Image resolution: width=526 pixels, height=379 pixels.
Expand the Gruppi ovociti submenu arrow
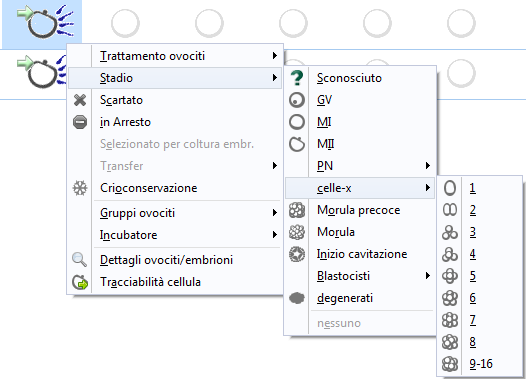275,213
